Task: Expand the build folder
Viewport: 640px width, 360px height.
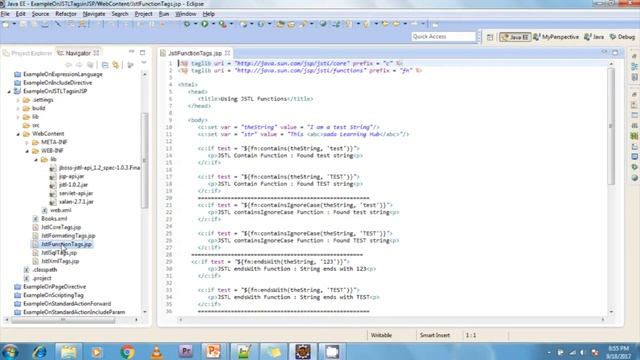Action: [18, 109]
